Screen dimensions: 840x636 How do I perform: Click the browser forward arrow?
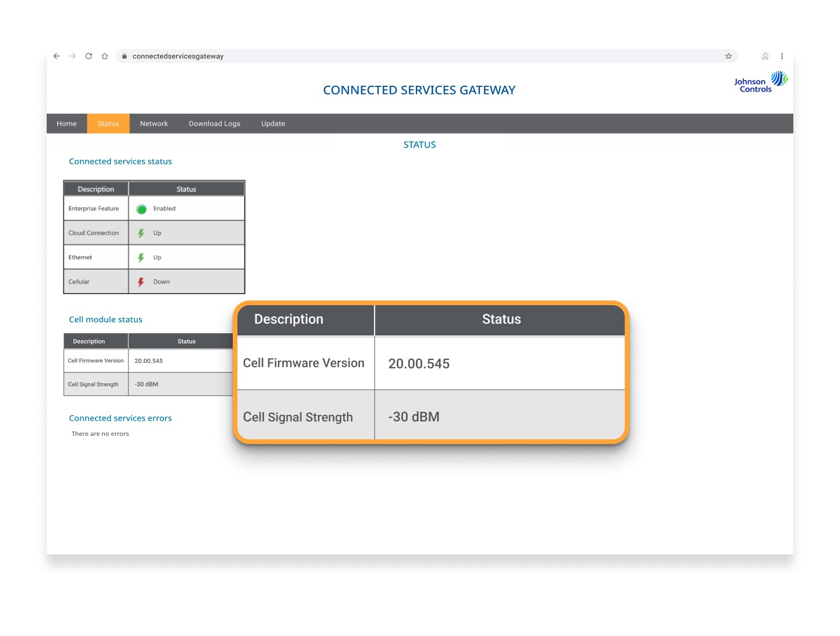pos(73,56)
